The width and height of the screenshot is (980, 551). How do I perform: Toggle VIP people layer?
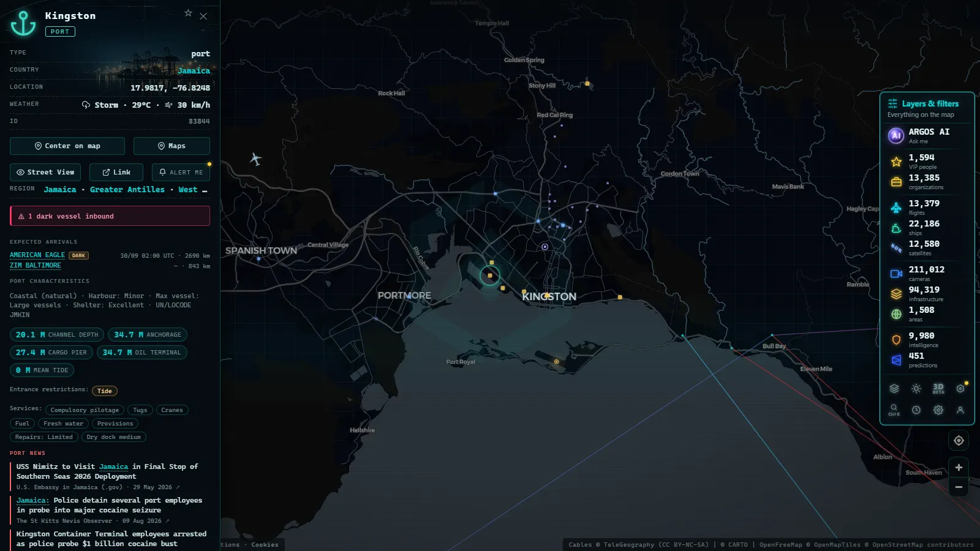[927, 162]
